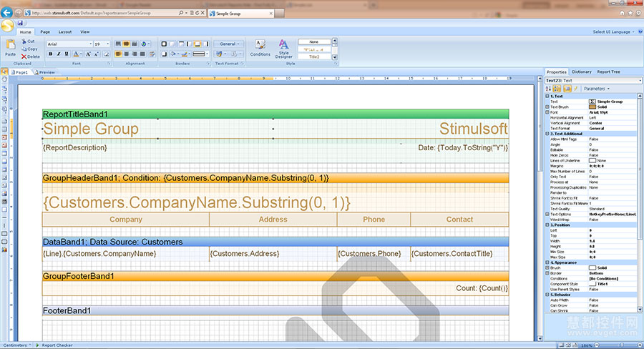
Task: Toggle underline formatting
Action: tap(67, 54)
